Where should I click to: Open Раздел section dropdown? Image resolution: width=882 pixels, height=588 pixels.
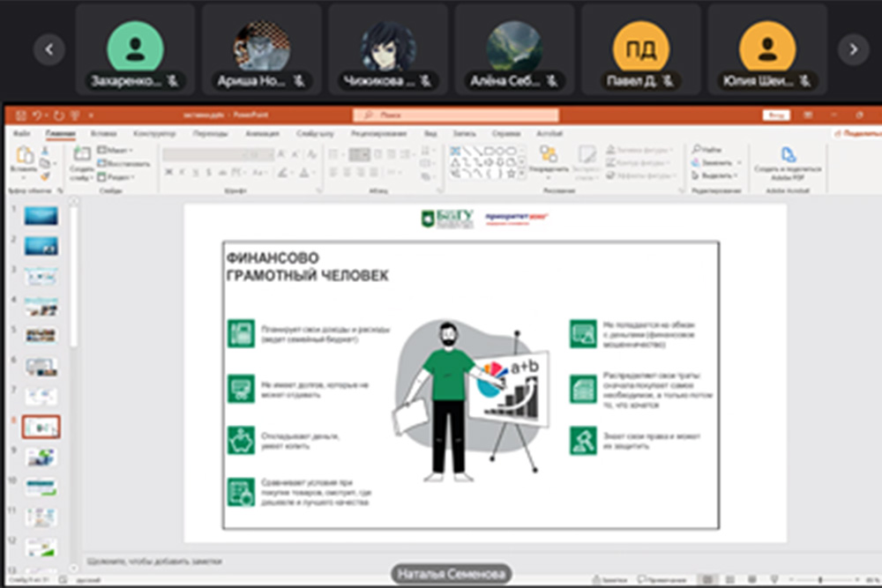116,177
